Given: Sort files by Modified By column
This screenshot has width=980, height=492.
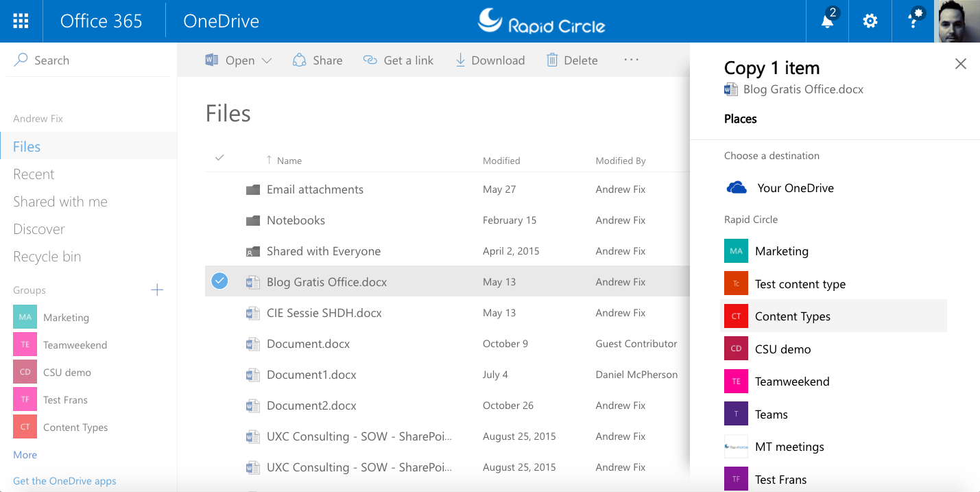Looking at the screenshot, I should pyautogui.click(x=621, y=161).
